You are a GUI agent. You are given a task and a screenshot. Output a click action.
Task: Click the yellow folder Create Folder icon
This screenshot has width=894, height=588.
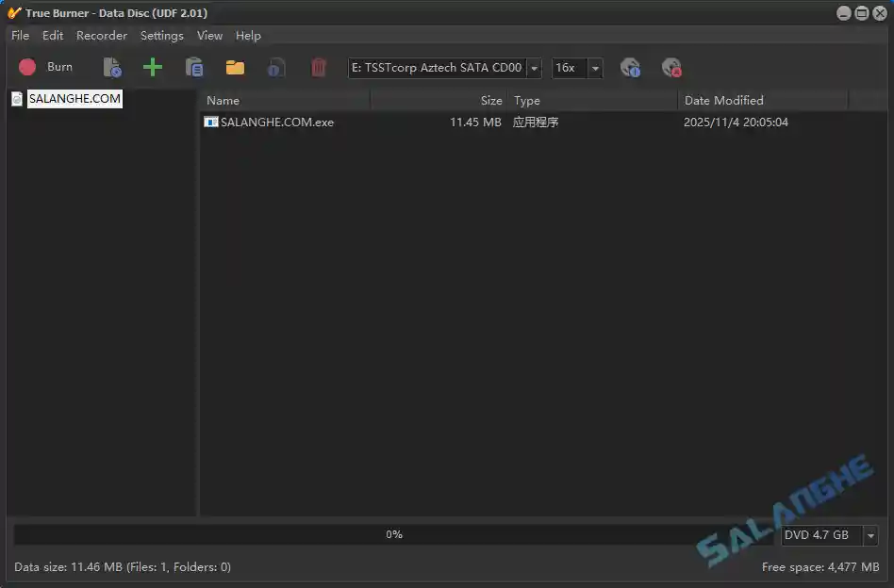[x=234, y=67]
